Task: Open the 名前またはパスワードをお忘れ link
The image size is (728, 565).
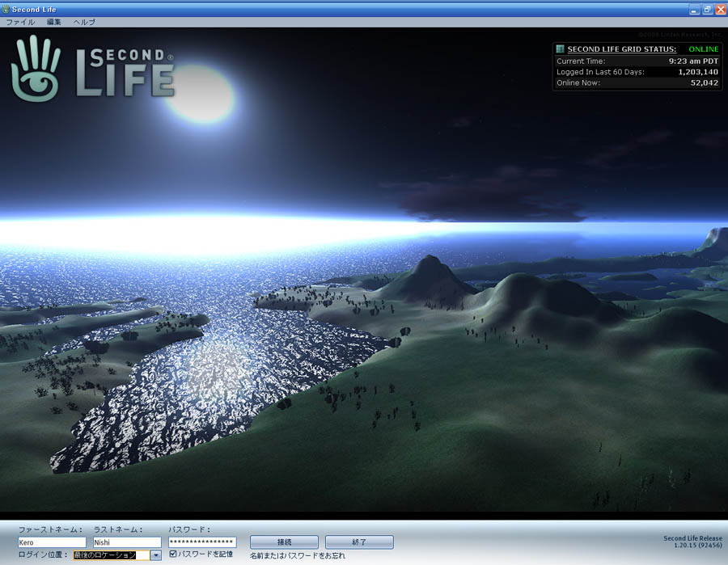Action: 298,555
